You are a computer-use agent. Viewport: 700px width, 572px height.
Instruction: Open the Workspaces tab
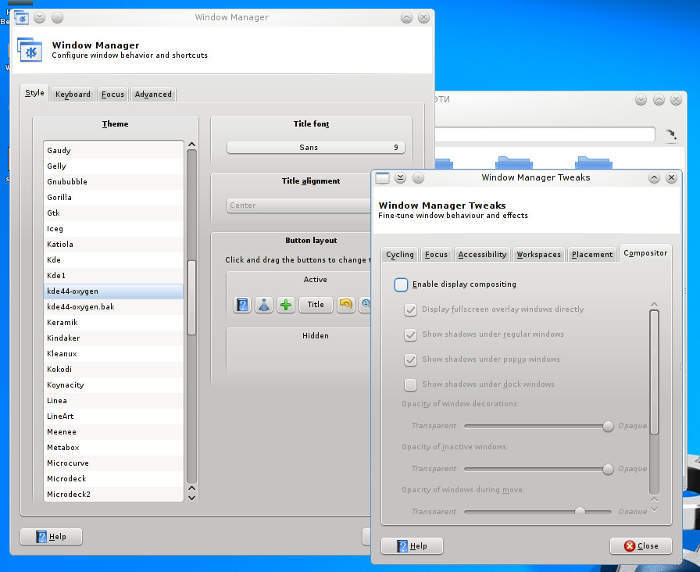click(x=538, y=255)
